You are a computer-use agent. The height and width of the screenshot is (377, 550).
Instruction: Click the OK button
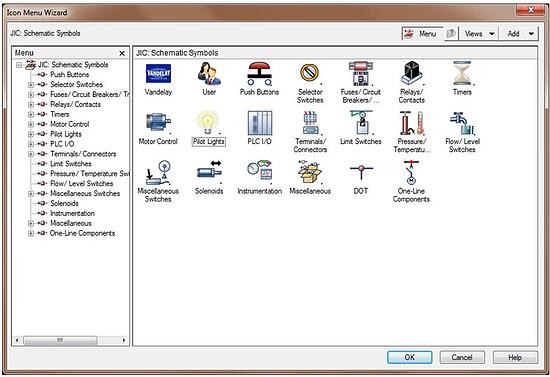(409, 357)
